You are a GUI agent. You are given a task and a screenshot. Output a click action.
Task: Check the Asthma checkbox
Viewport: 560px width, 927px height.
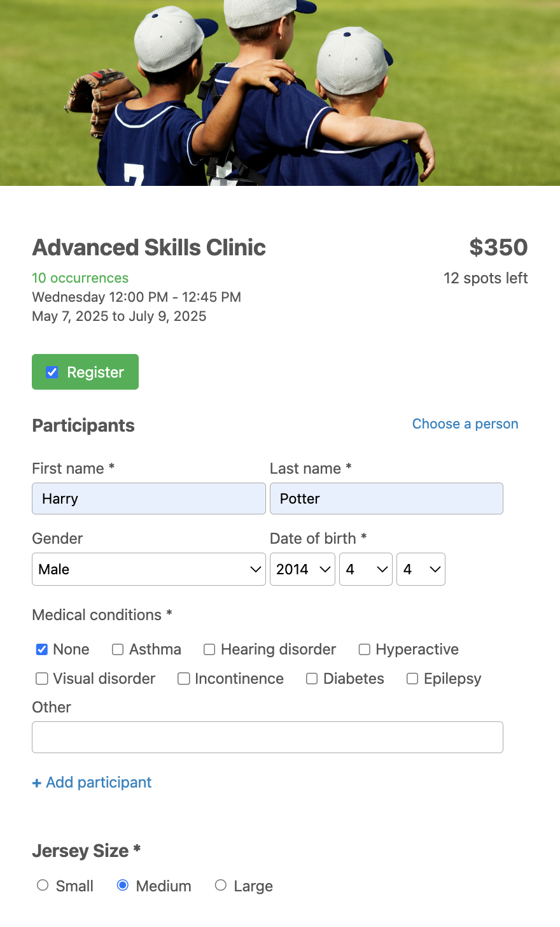[118, 649]
